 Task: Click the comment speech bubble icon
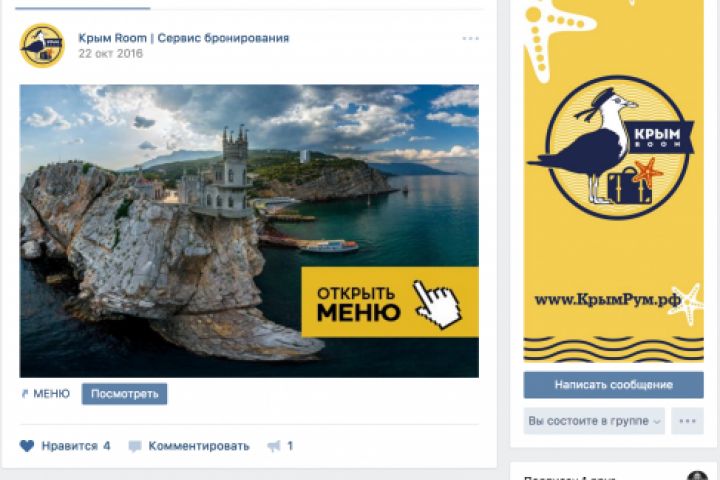click(135, 446)
